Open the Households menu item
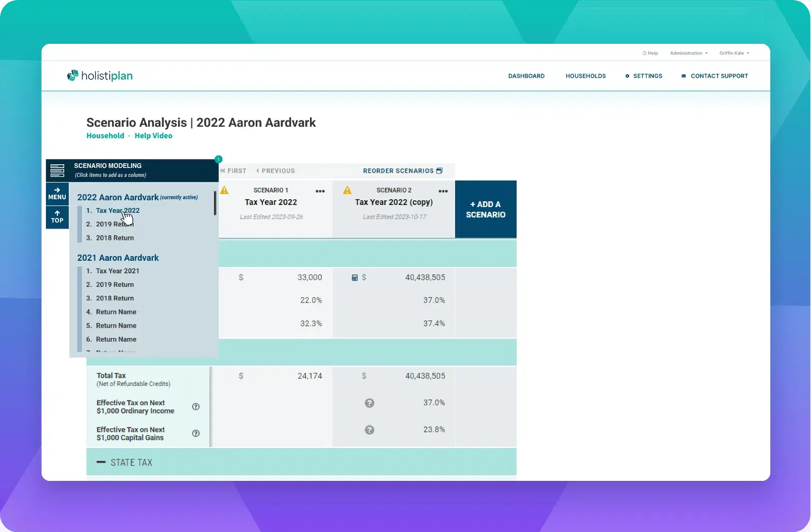The image size is (811, 532). (x=586, y=76)
